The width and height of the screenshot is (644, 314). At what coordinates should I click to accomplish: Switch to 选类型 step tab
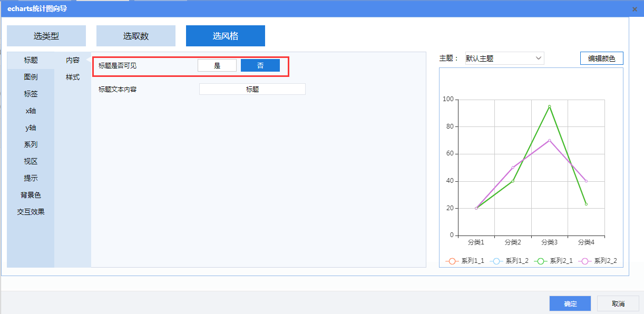tap(46, 36)
